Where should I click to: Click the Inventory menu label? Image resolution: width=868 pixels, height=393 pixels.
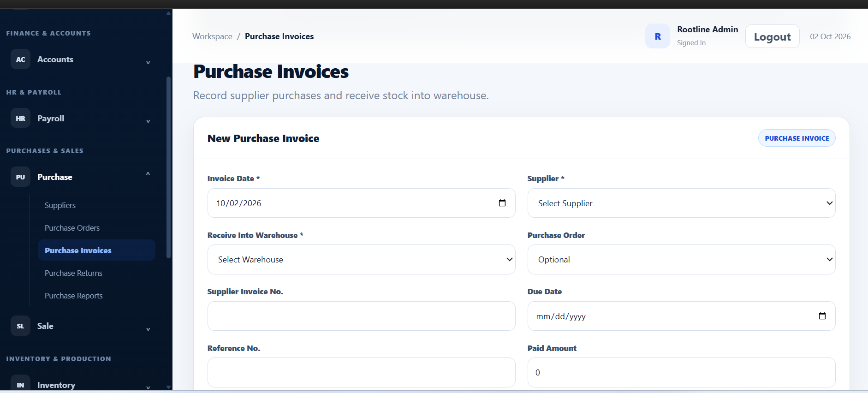click(x=56, y=385)
